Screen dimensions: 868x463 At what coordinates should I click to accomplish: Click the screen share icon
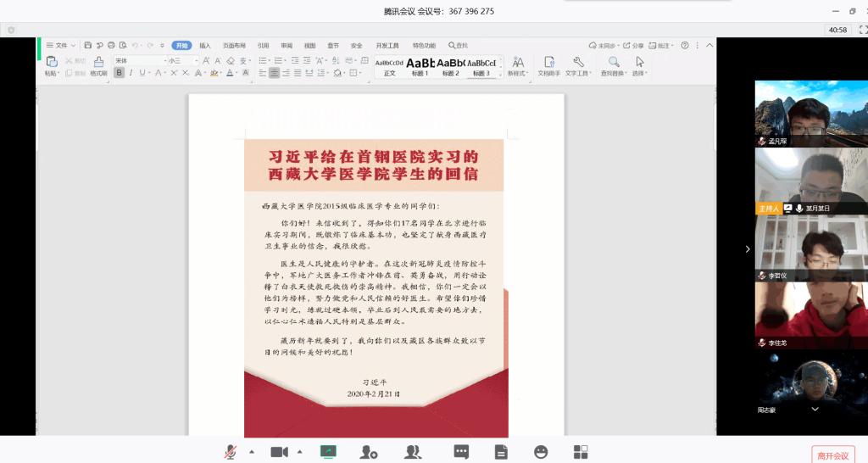tap(327, 452)
